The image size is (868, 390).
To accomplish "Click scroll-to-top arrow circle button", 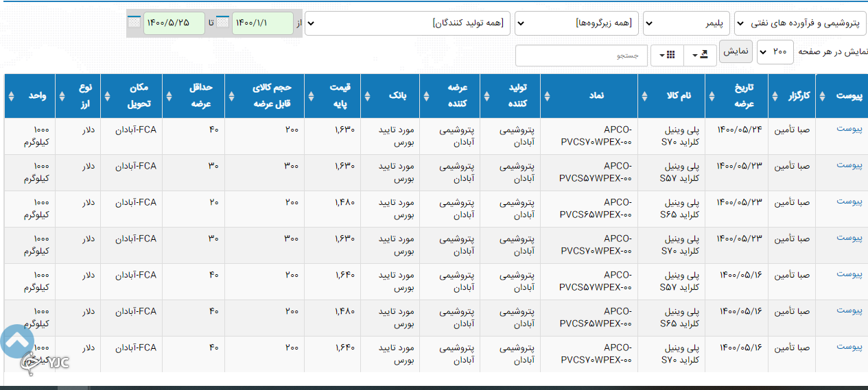I will coord(17,341).
